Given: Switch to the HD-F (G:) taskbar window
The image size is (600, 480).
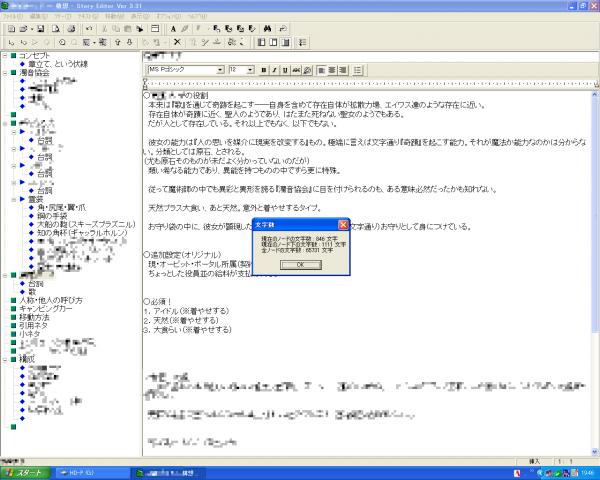Looking at the screenshot, I should (92, 473).
